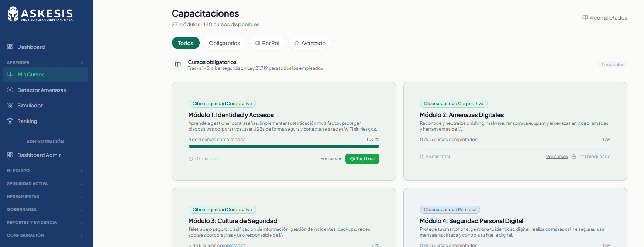The width and height of the screenshot is (644, 247).
Task: Click the Módulo 2 empty progress bar
Action: (x=515, y=146)
